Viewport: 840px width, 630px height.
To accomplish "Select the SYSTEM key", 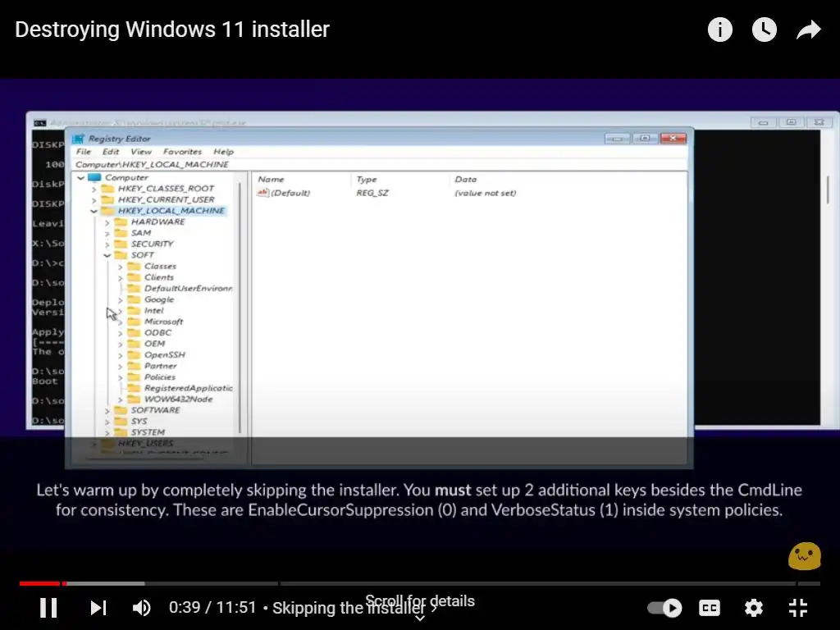I will pos(148,432).
